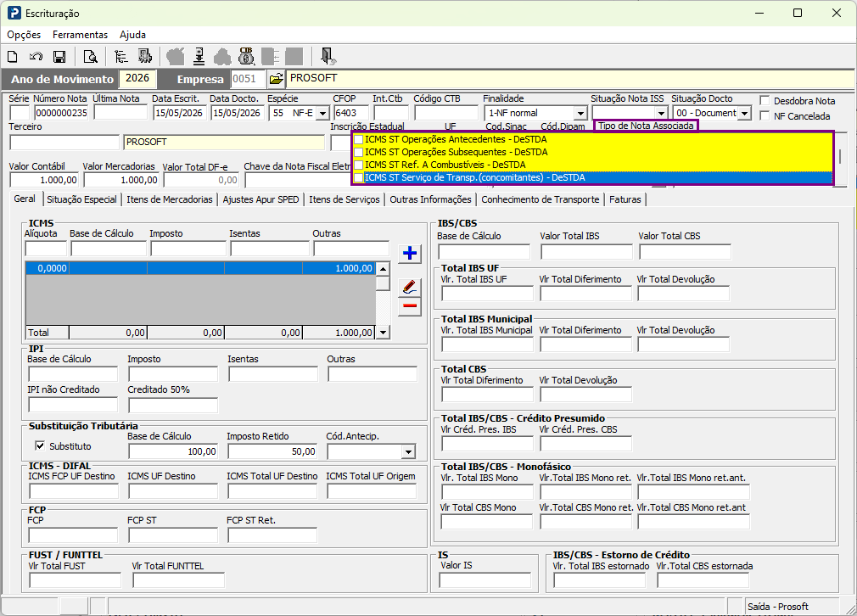
Task: Click the download arrow toolbar icon
Action: click(199, 56)
